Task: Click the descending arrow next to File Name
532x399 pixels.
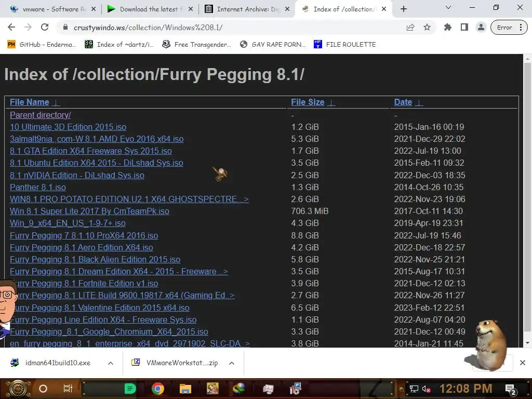Action: click(x=56, y=103)
